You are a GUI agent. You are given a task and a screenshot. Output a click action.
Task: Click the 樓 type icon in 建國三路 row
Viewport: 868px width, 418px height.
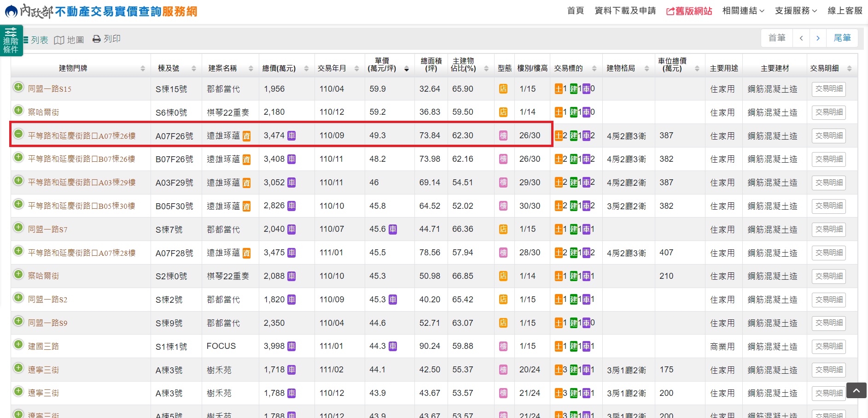[x=503, y=347]
